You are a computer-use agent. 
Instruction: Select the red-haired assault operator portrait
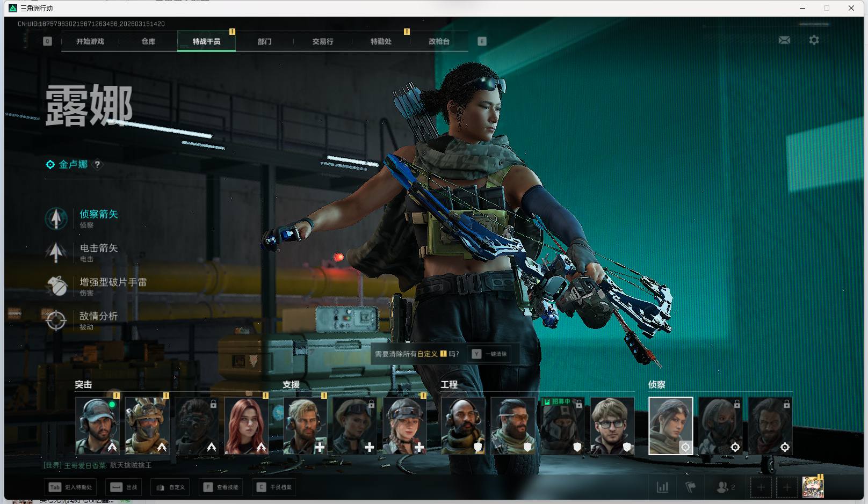[246, 426]
